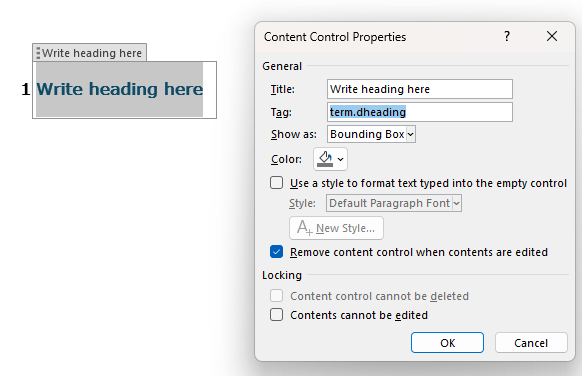The width and height of the screenshot is (582, 376).
Task: Click the New Style button
Action: (x=336, y=228)
